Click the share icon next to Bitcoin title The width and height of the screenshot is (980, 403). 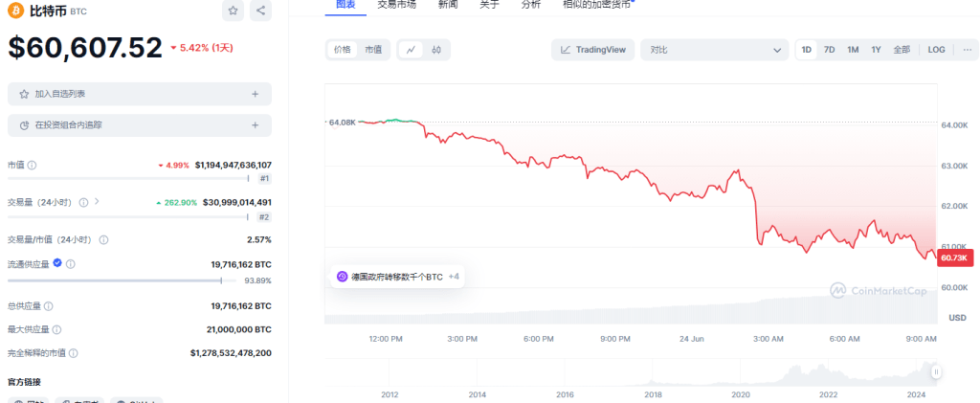tap(262, 11)
